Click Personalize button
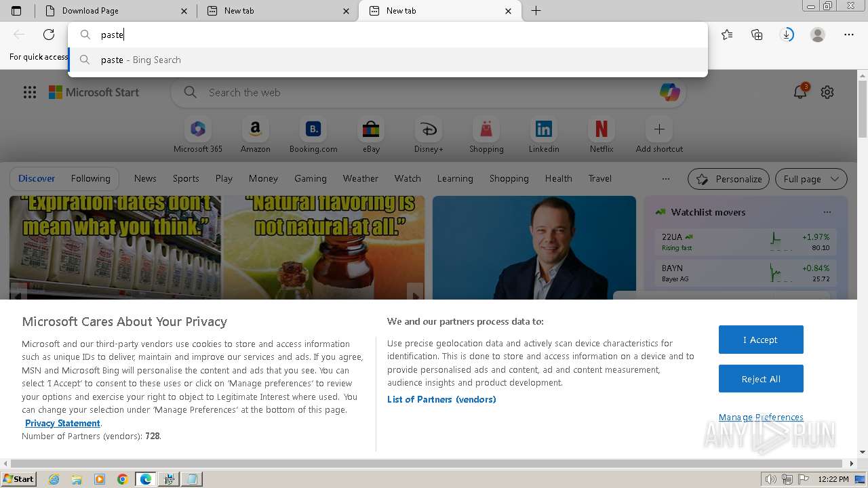This screenshot has height=488, width=868. click(728, 179)
